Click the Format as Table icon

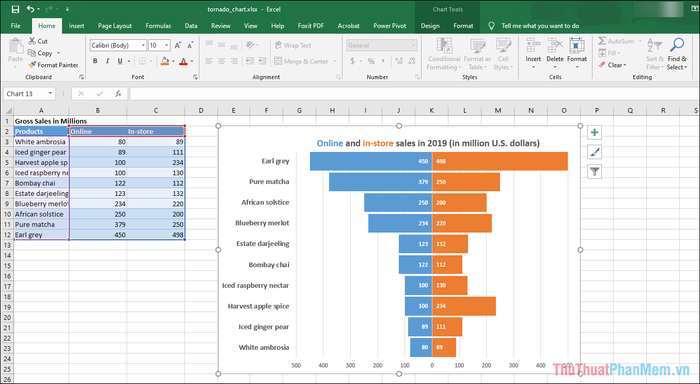477,46
